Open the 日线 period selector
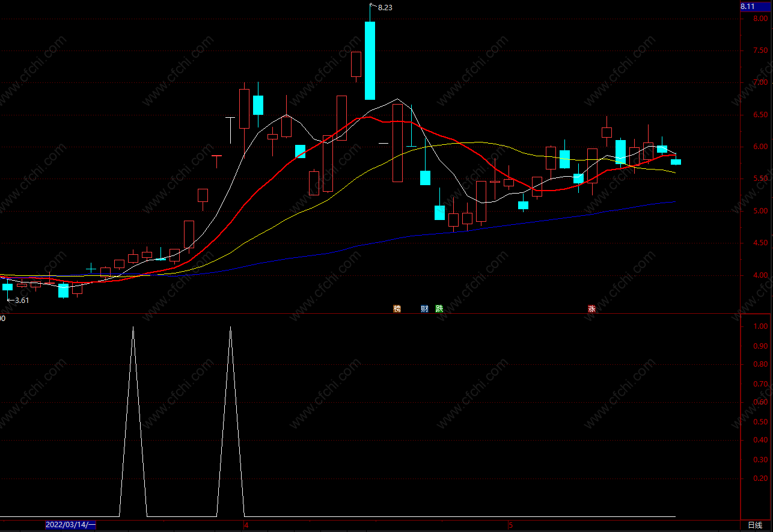The image size is (773, 532). tap(754, 525)
